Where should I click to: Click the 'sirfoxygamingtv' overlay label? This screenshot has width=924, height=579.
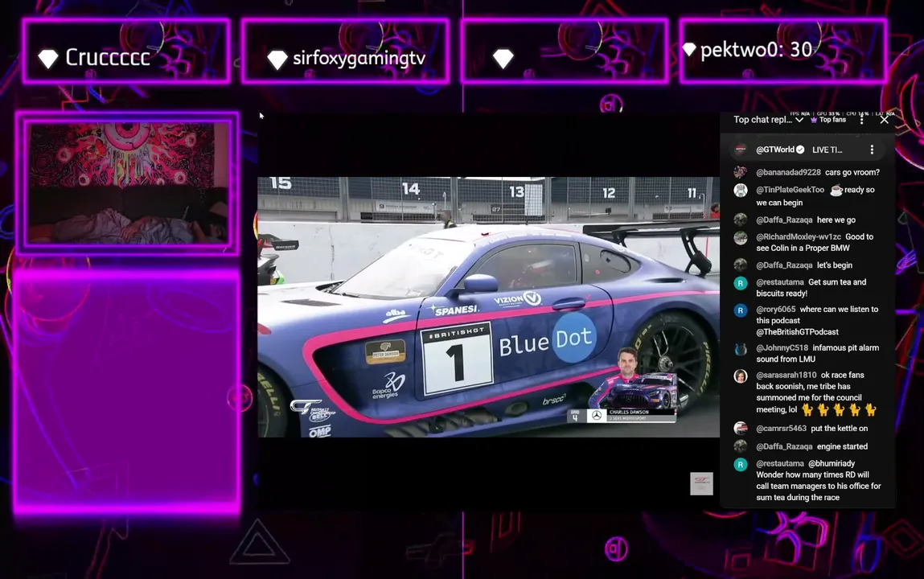pos(359,58)
